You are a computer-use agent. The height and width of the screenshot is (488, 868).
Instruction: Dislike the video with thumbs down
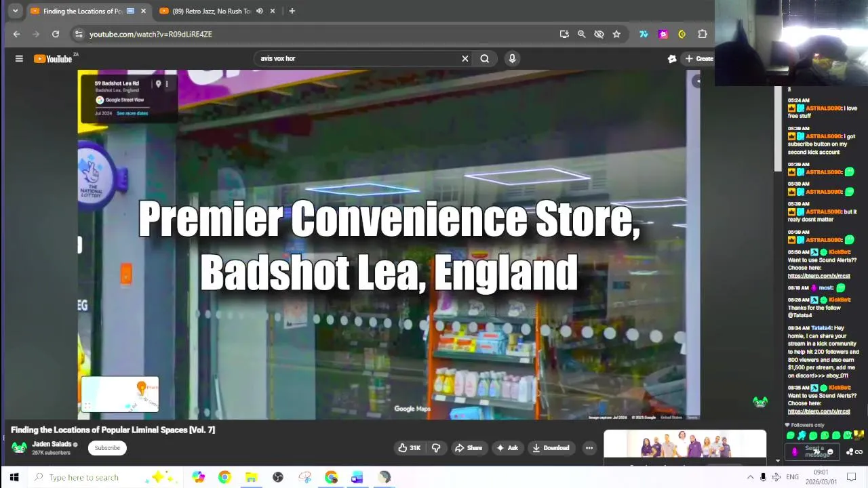(x=436, y=447)
